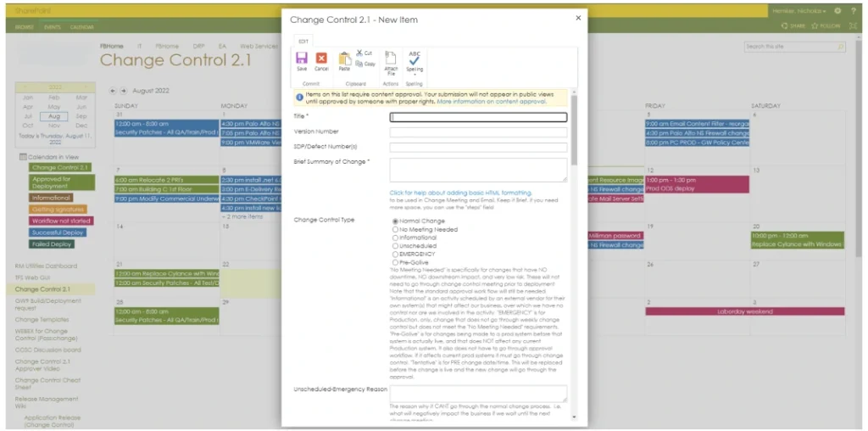The height and width of the screenshot is (431, 868).
Task: Open More information on content approval link
Action: tap(492, 101)
